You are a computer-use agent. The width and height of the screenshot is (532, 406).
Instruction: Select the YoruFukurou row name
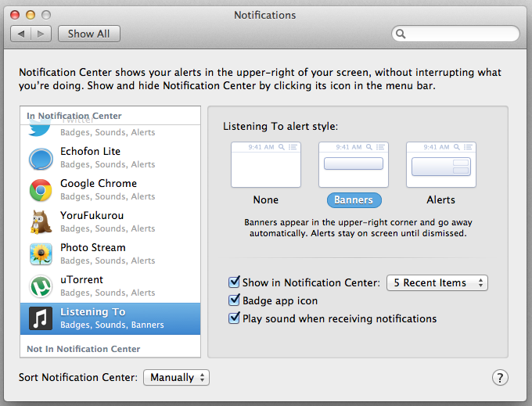coord(92,215)
